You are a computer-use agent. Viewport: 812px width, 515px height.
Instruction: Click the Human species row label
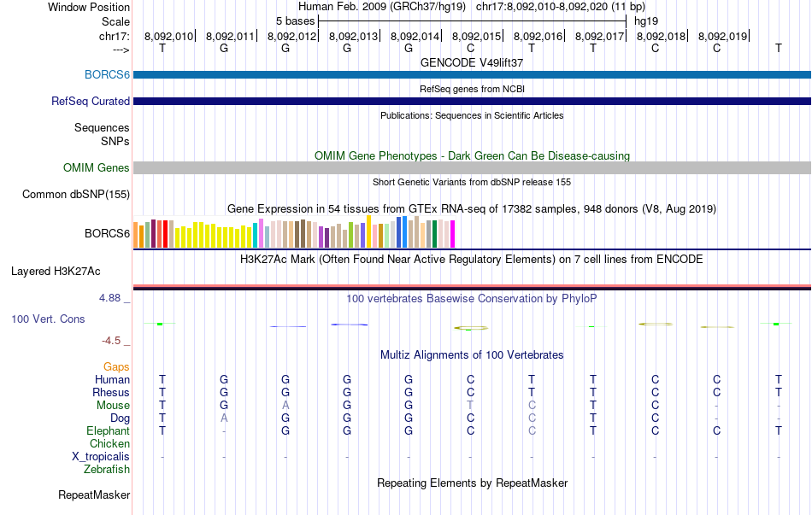click(x=112, y=379)
